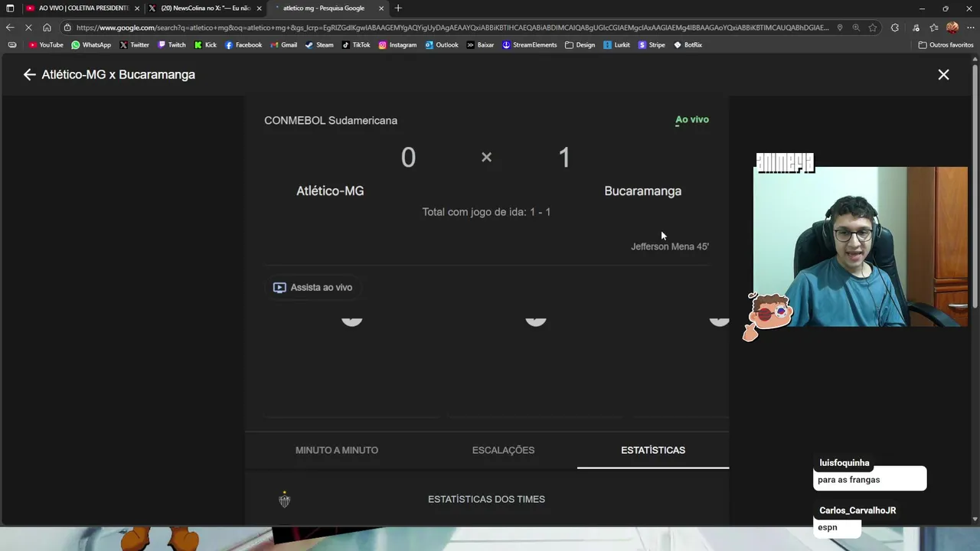This screenshot has width=980, height=551.
Task: Open the Twitch bookmark
Action: (x=171, y=45)
